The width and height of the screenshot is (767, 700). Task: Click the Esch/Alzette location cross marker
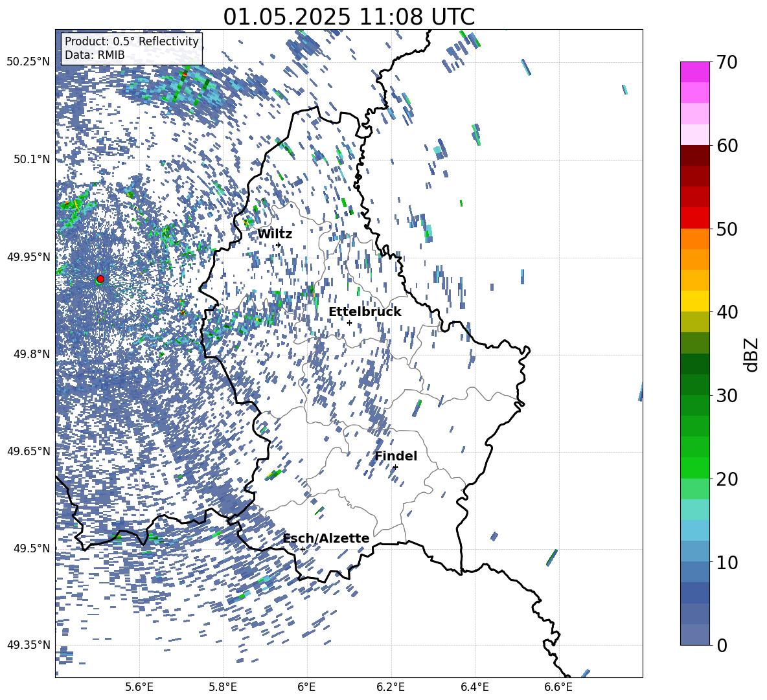(303, 549)
